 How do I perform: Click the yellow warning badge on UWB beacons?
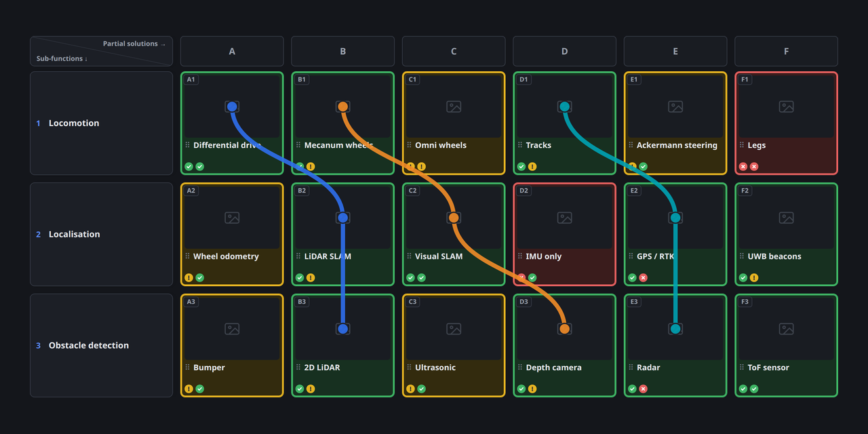(754, 278)
